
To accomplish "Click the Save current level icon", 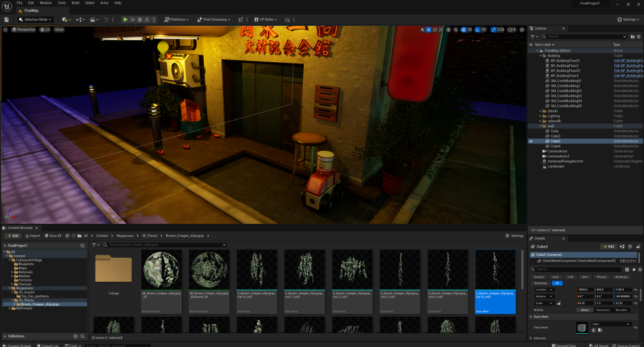I will coord(6,19).
